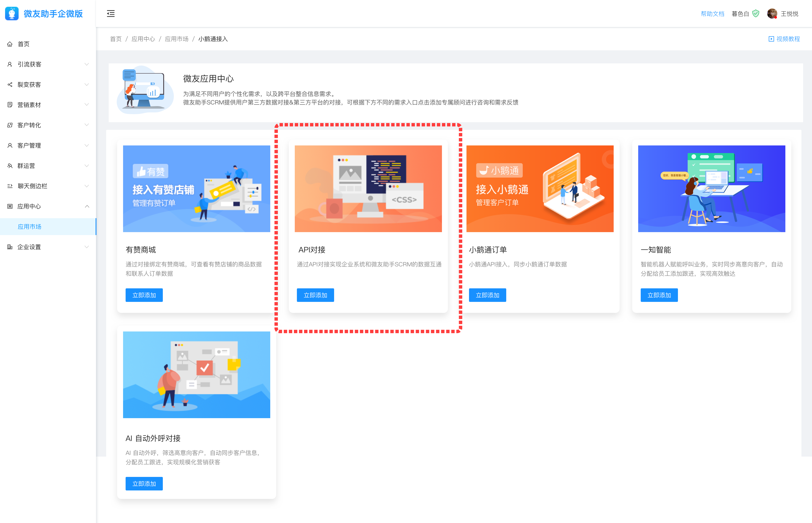
Task: Click the 小鹅通订单 card banner image
Action: [540, 189]
